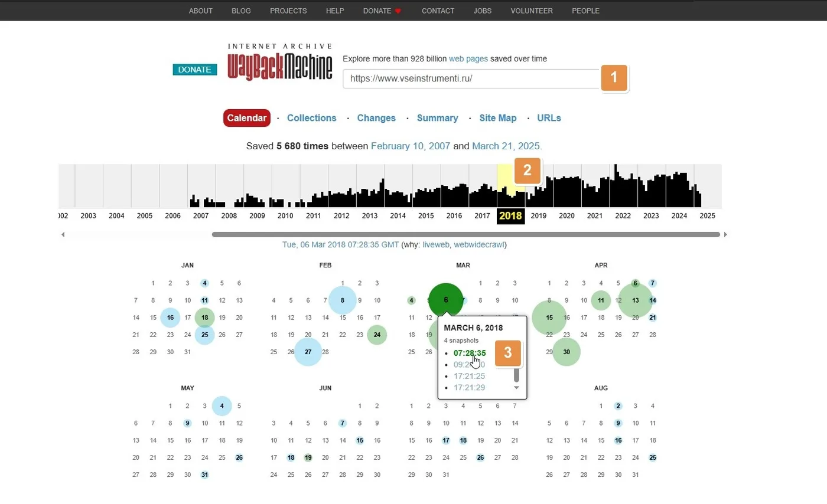Open the February 10, 2007 first-capture link
827x504 pixels.
click(x=411, y=146)
